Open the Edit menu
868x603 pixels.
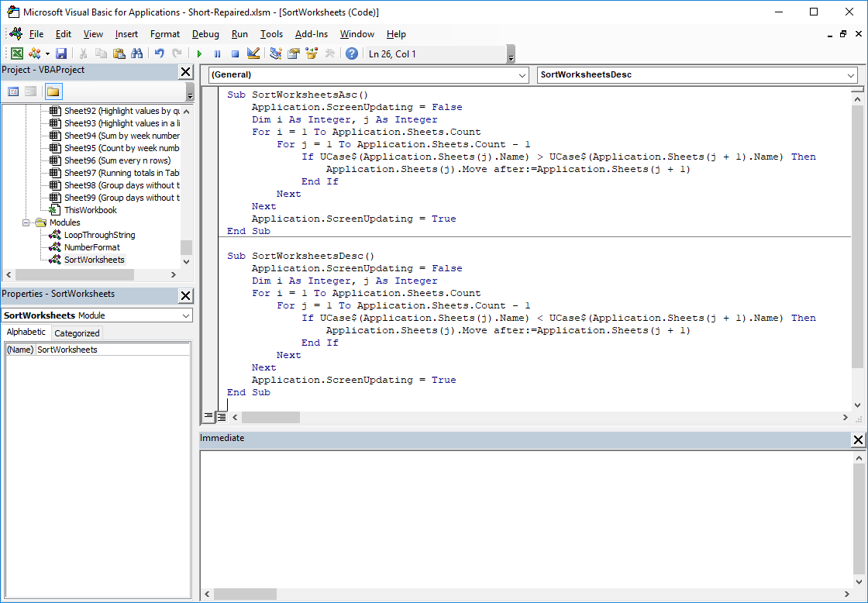click(x=64, y=34)
